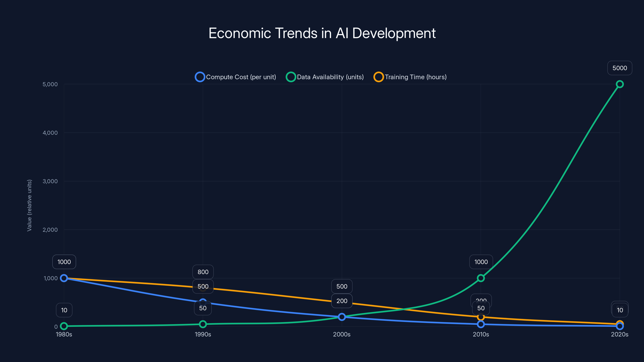Hide the Training Time (hours) series
This screenshot has width=644, height=362.
click(x=416, y=77)
